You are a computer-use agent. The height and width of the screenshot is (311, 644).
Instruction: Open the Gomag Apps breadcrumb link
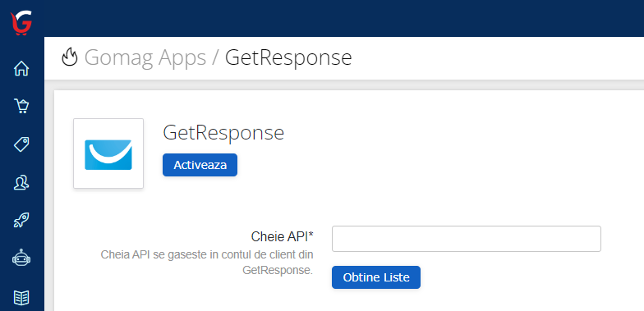click(x=145, y=57)
